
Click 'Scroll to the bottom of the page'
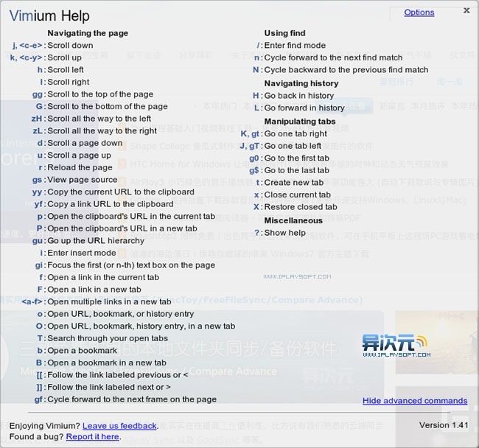[x=108, y=107]
